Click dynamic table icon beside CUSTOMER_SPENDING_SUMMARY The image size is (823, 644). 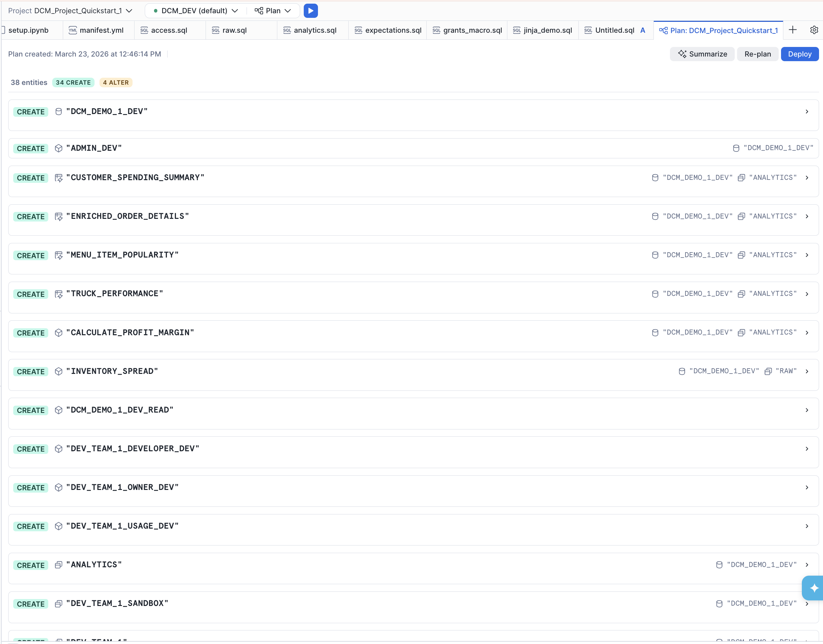[59, 178]
